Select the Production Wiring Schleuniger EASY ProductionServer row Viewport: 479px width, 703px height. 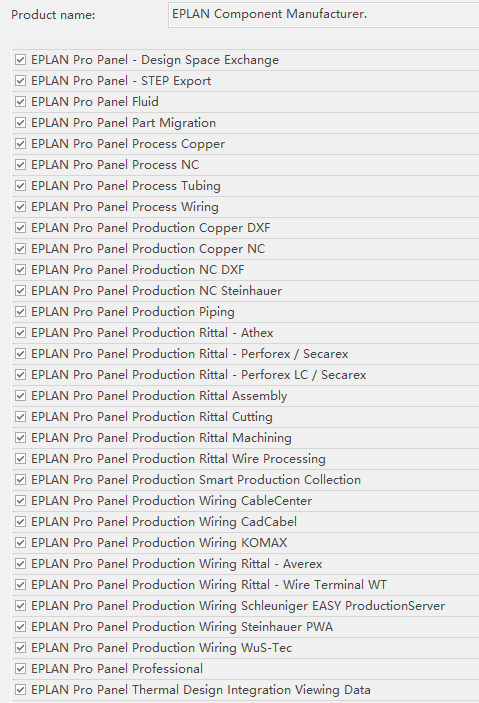[246, 606]
